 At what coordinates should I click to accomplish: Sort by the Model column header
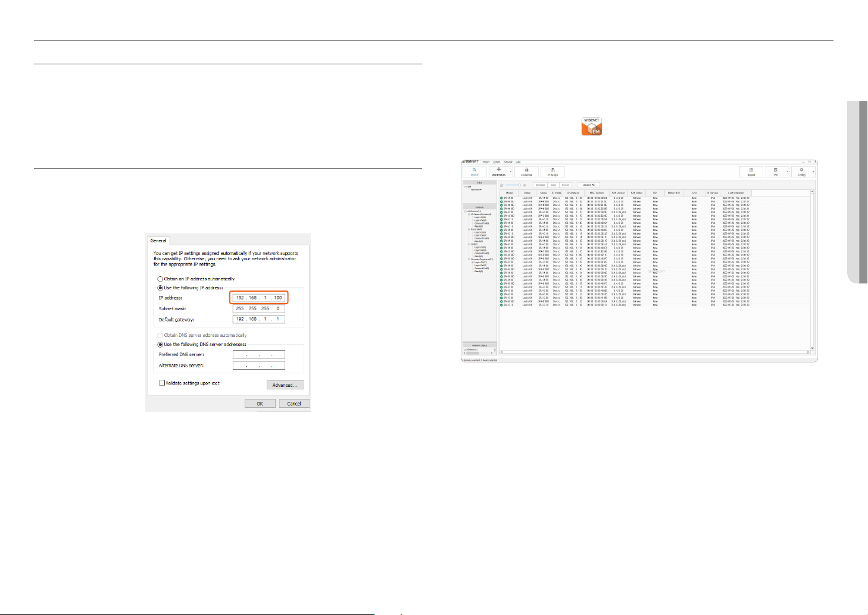[509, 193]
